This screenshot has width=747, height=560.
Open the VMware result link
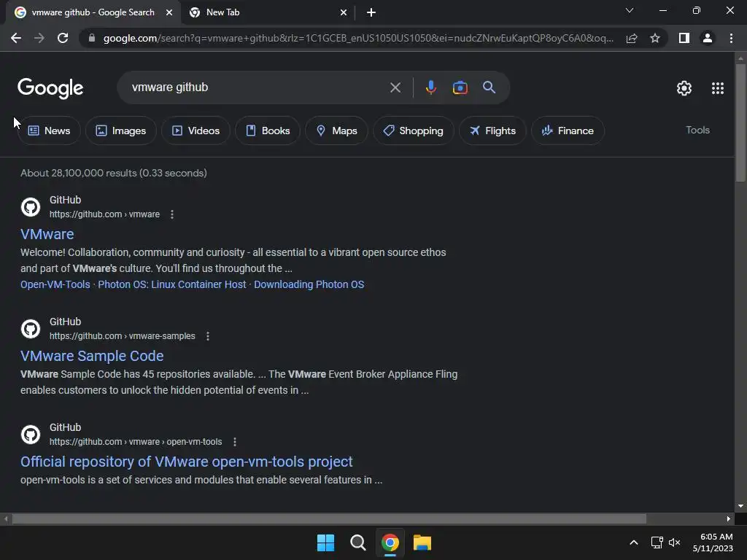[47, 234]
